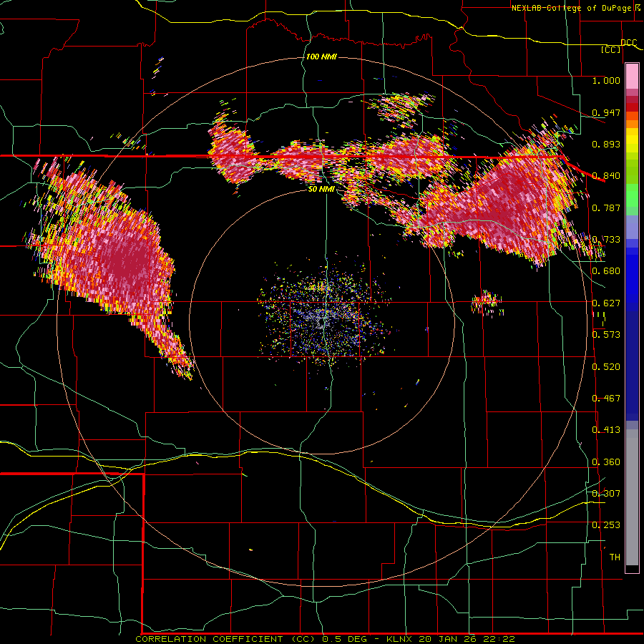This screenshot has height=644, width=644.
Task: Click the 0.573 scale value
Action: (606, 335)
